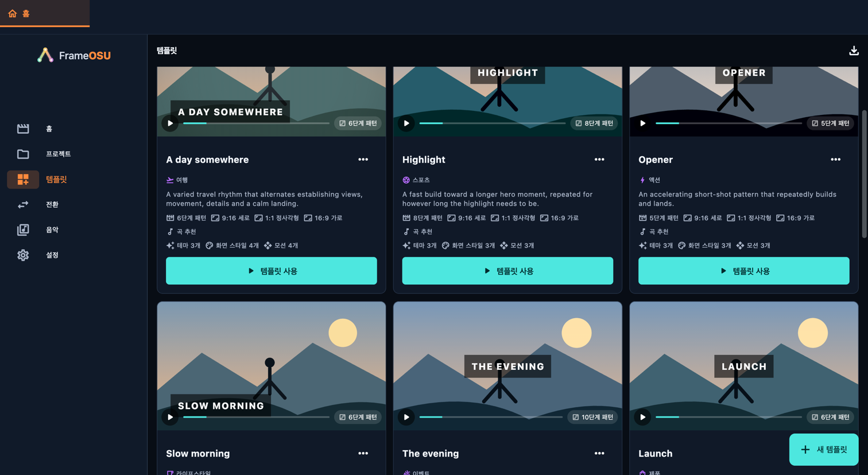
Task: Use the A day somewhere template
Action: pos(272,271)
